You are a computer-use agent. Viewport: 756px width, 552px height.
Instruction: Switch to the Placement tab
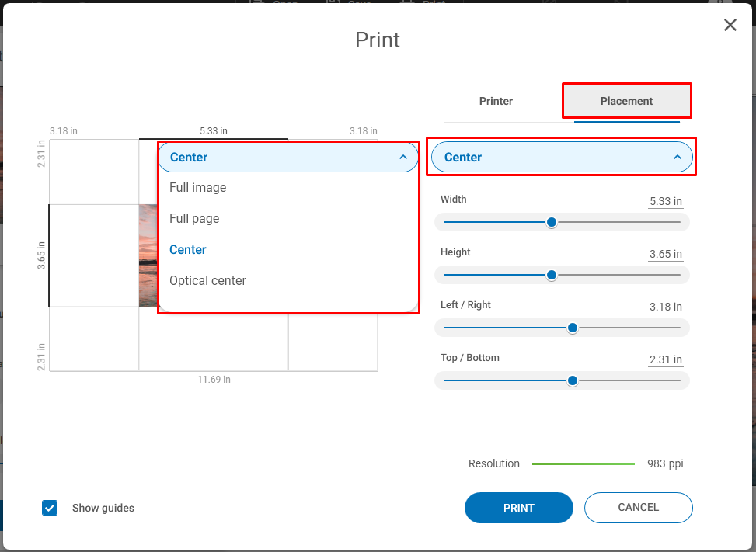(626, 101)
